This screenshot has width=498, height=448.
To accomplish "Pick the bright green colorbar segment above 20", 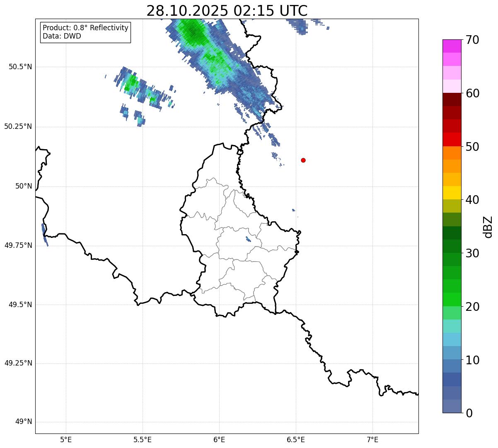I will pyautogui.click(x=452, y=299).
